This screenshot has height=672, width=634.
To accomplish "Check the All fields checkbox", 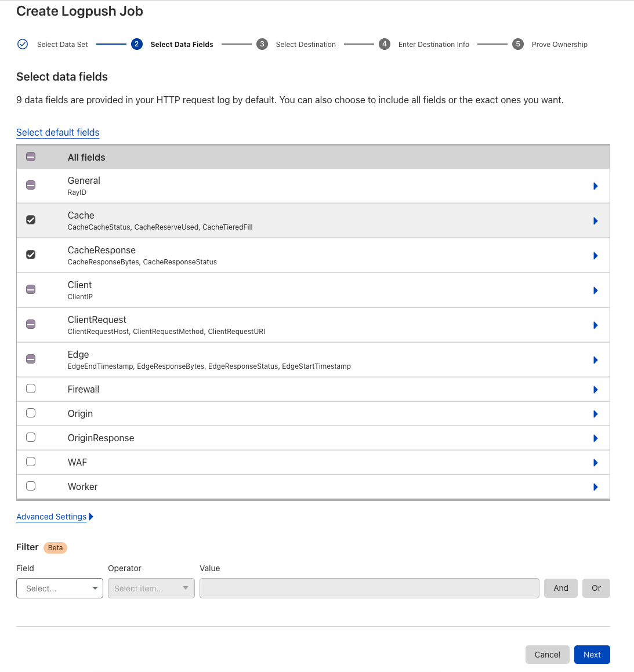I will coord(30,157).
